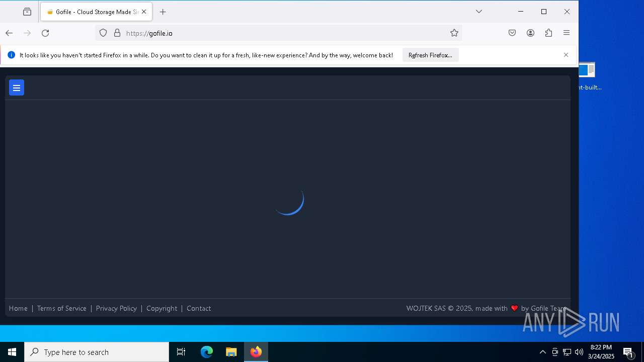Open the Privacy Policy link

click(116, 308)
